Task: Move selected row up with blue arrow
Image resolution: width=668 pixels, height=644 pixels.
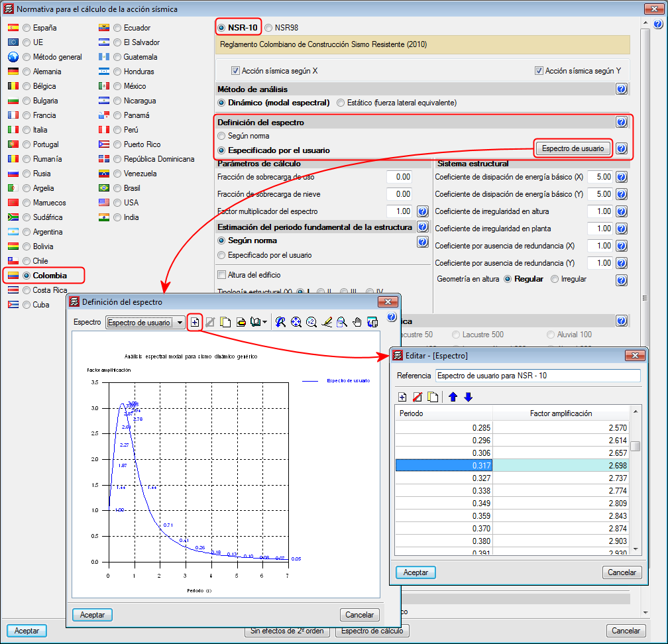Action: click(453, 397)
